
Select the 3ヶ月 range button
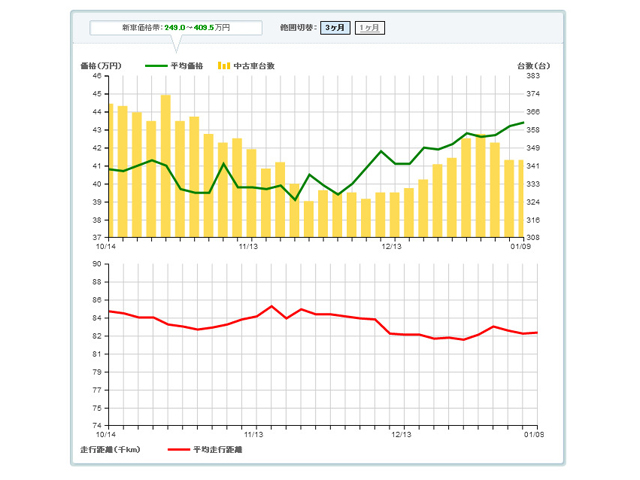coord(335,28)
